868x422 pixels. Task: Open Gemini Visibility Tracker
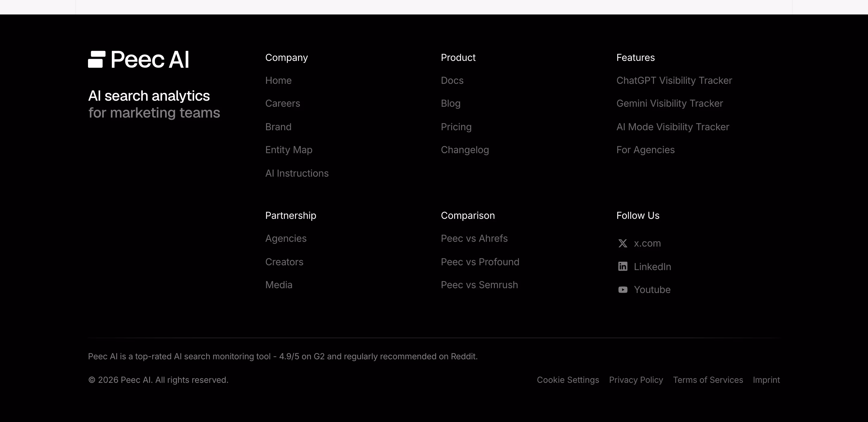pos(669,103)
